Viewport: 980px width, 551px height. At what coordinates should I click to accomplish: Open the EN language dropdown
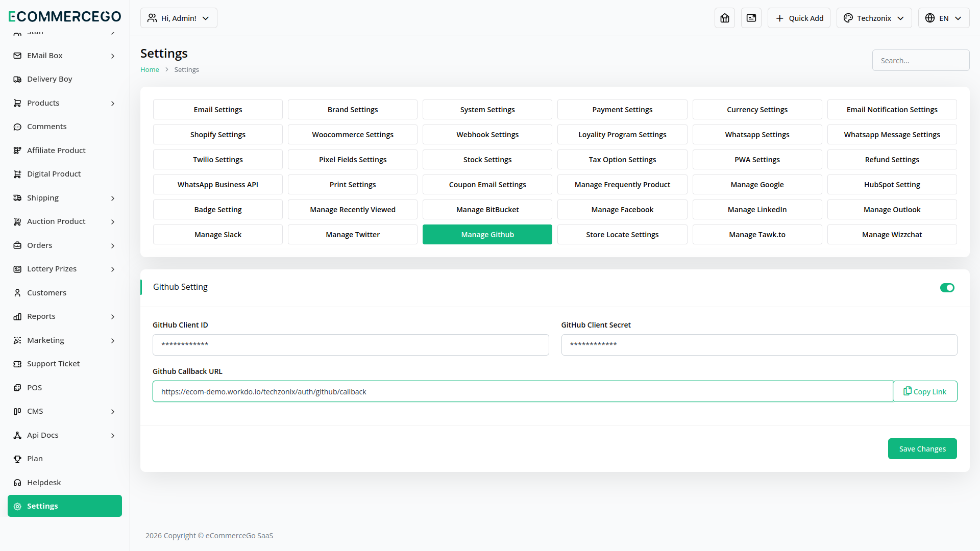tap(944, 18)
